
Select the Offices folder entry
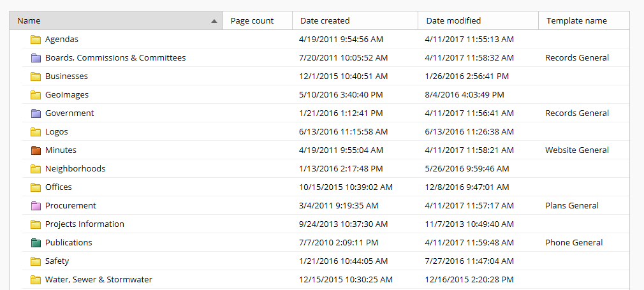click(58, 187)
